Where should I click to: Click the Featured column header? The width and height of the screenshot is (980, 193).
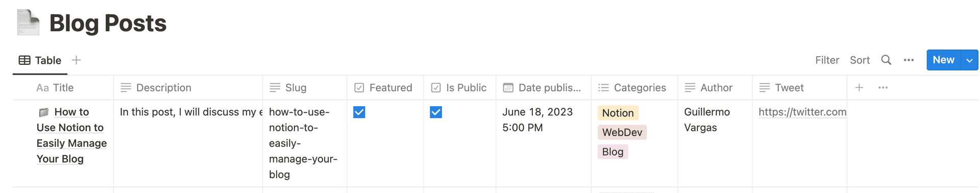pyautogui.click(x=385, y=88)
